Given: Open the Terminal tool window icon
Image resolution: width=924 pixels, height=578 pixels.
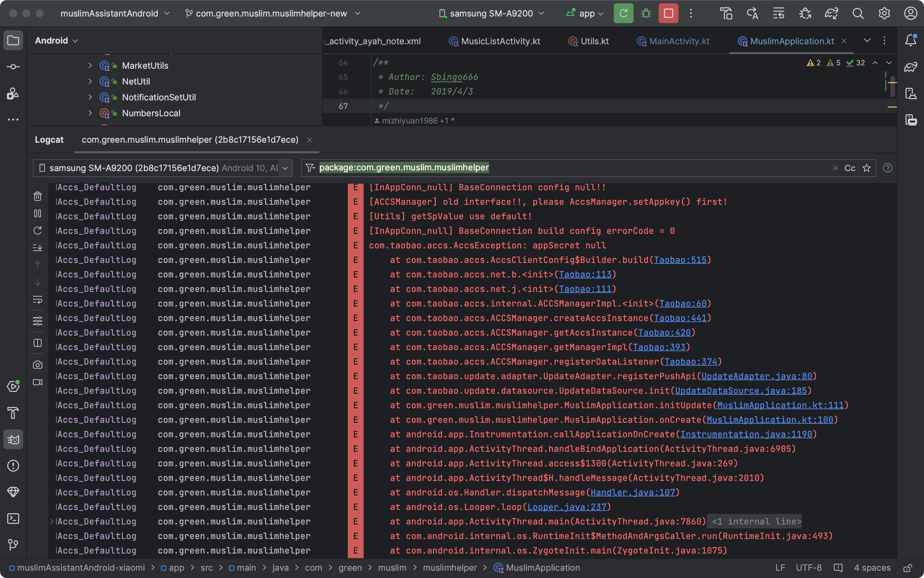Looking at the screenshot, I should [x=13, y=518].
